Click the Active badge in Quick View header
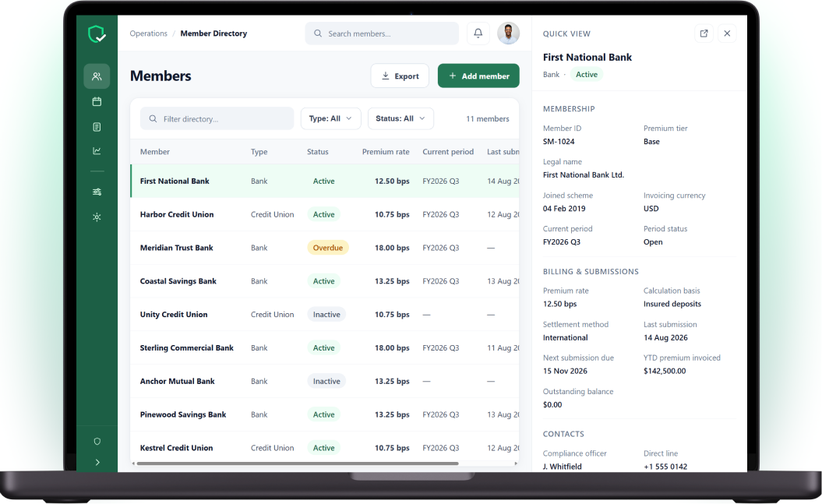Viewport: 822px width, 504px height. [x=587, y=75]
